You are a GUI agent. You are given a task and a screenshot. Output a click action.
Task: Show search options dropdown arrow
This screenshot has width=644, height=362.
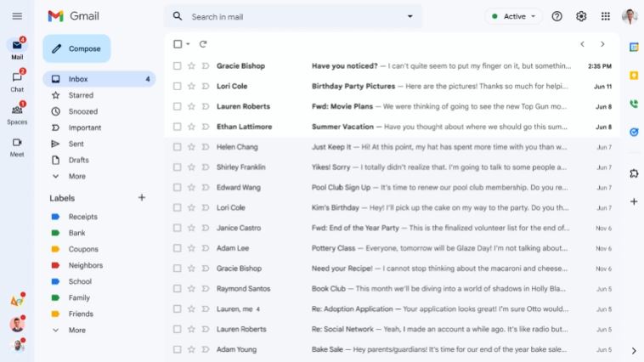coord(410,16)
